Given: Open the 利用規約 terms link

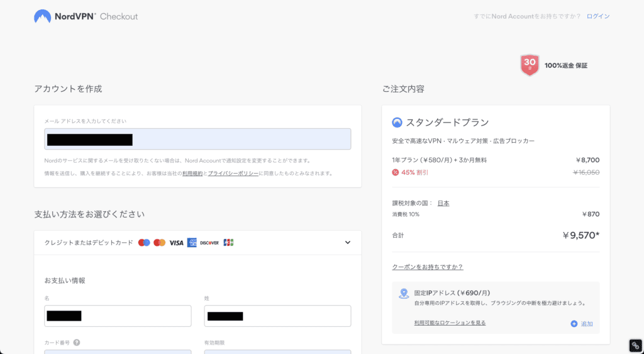Looking at the screenshot, I should point(192,174).
